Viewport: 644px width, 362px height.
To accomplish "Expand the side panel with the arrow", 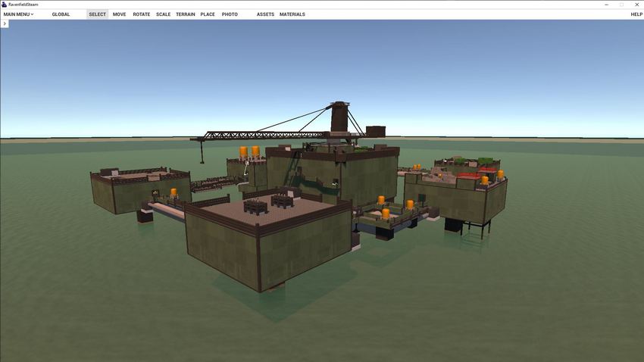I will (x=5, y=23).
